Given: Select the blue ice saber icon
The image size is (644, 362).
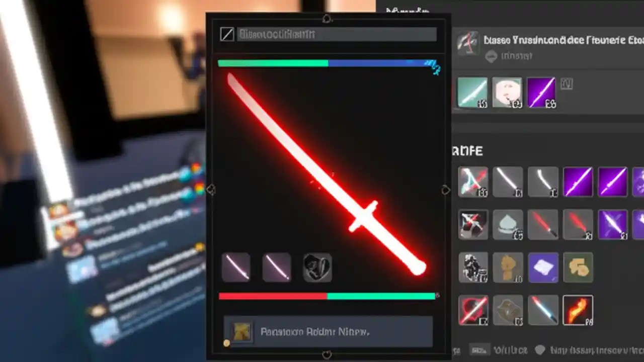Looking at the screenshot, I should point(543,310).
